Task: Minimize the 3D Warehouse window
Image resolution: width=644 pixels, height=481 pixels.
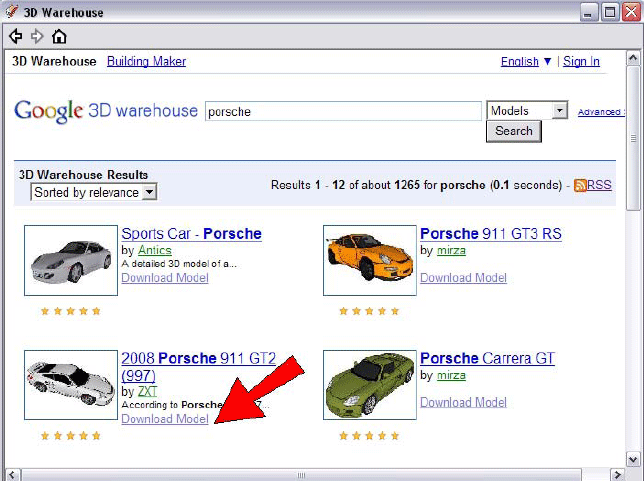Action: 588,12
